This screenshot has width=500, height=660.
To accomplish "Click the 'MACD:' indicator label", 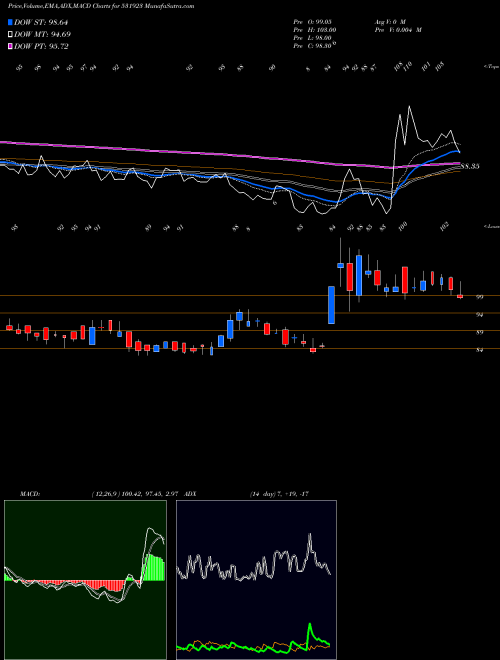I will (x=30, y=494).
